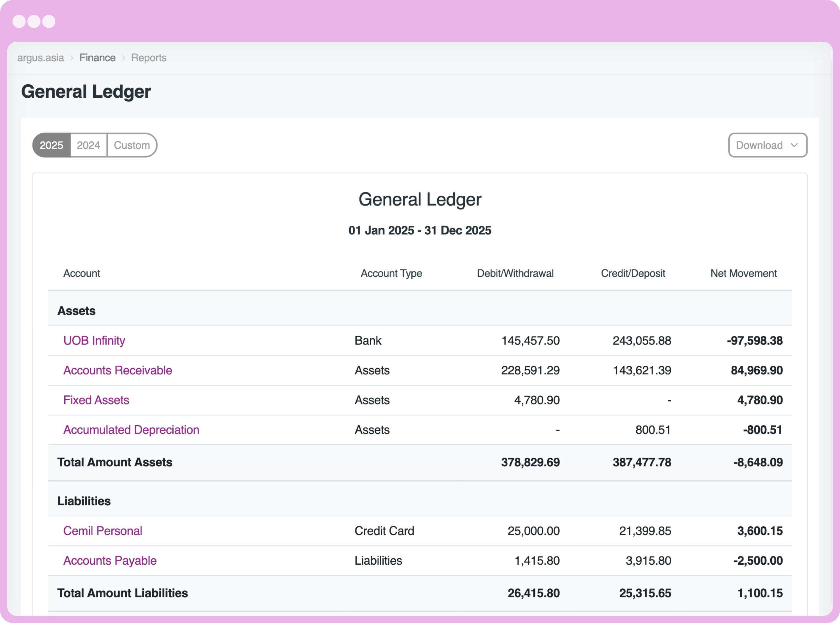Open the Accounts Payable account
The image size is (840, 623).
pyautogui.click(x=110, y=560)
